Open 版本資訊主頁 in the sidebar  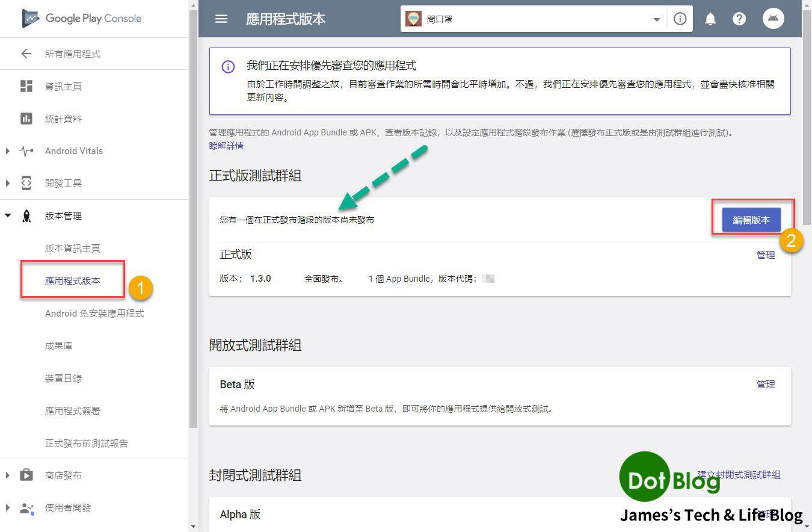(73, 248)
